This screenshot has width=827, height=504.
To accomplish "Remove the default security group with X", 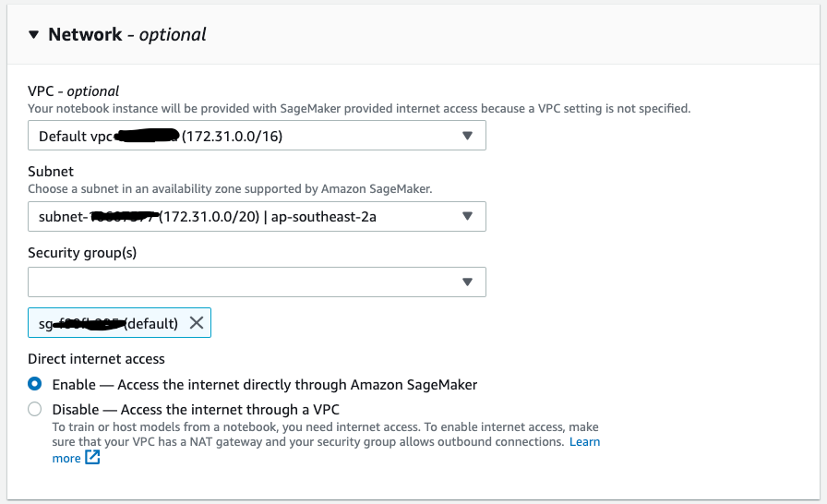I will point(196,323).
